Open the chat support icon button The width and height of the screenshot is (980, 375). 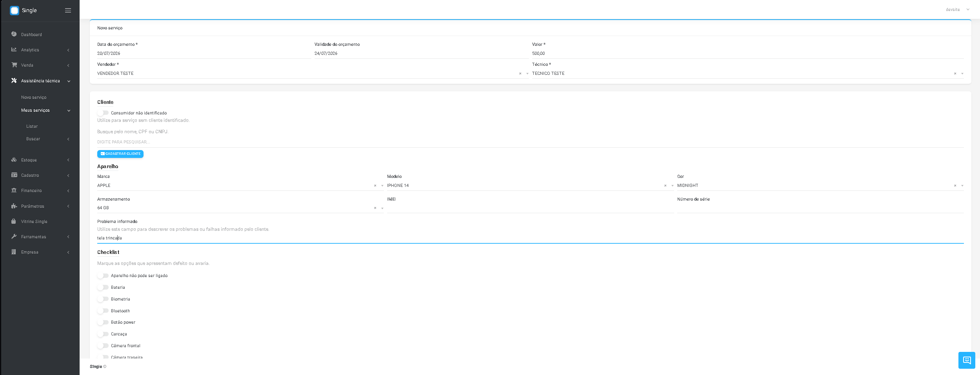(967, 360)
